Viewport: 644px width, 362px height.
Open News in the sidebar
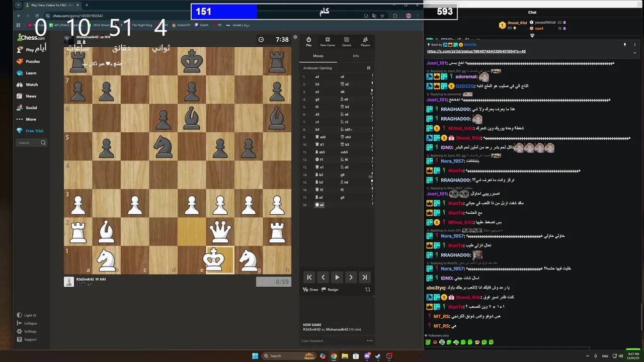coord(28,96)
